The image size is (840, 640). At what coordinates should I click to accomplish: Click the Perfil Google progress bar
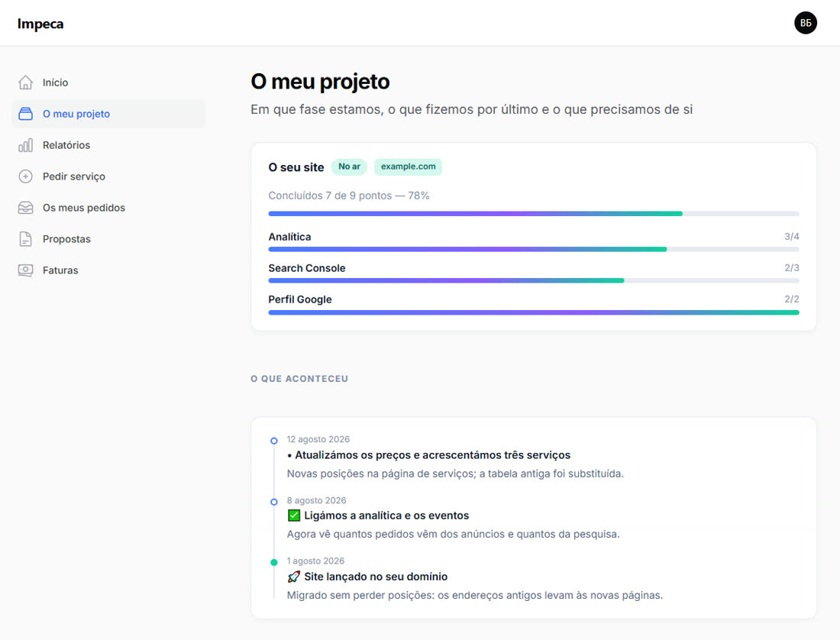(x=534, y=312)
